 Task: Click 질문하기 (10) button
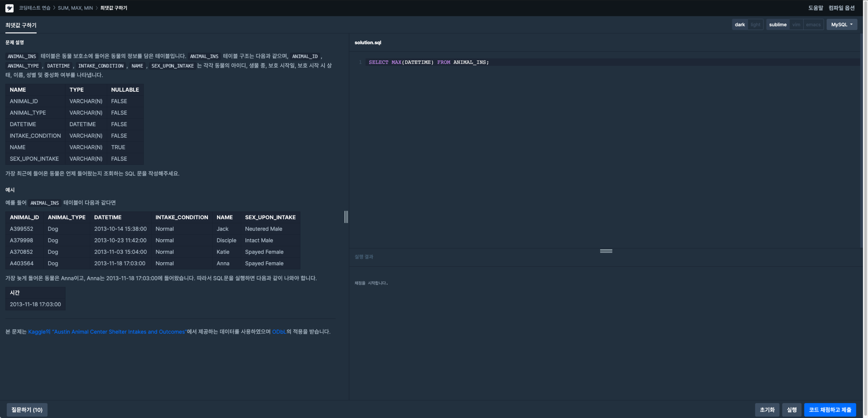coord(27,409)
